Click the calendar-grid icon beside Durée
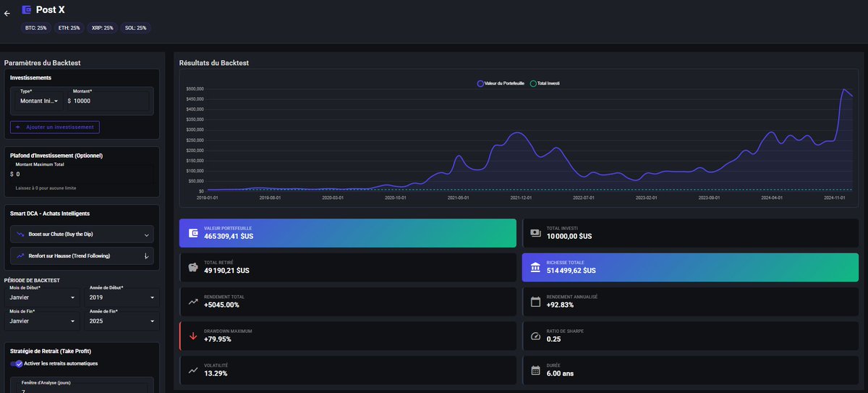Viewport: 868px width, 393px height. (535, 370)
